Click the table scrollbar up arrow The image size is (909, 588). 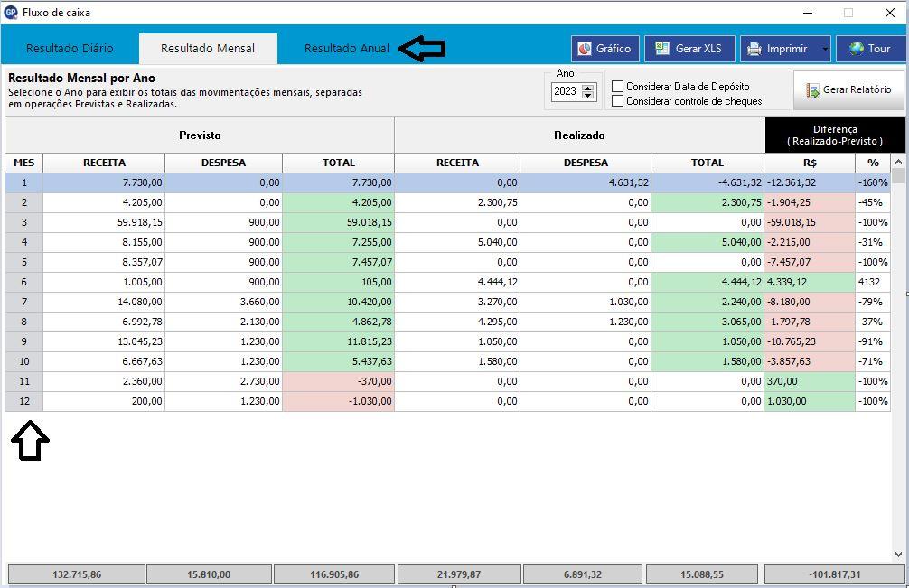898,163
